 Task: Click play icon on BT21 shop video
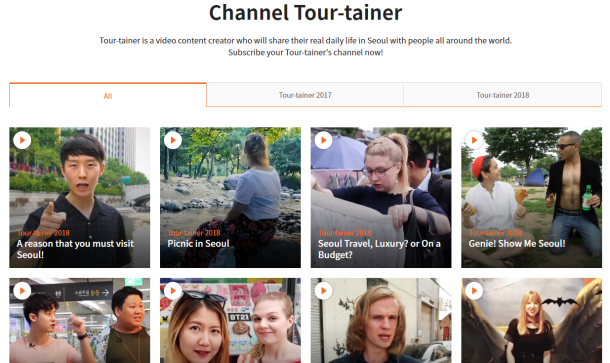pyautogui.click(x=173, y=291)
